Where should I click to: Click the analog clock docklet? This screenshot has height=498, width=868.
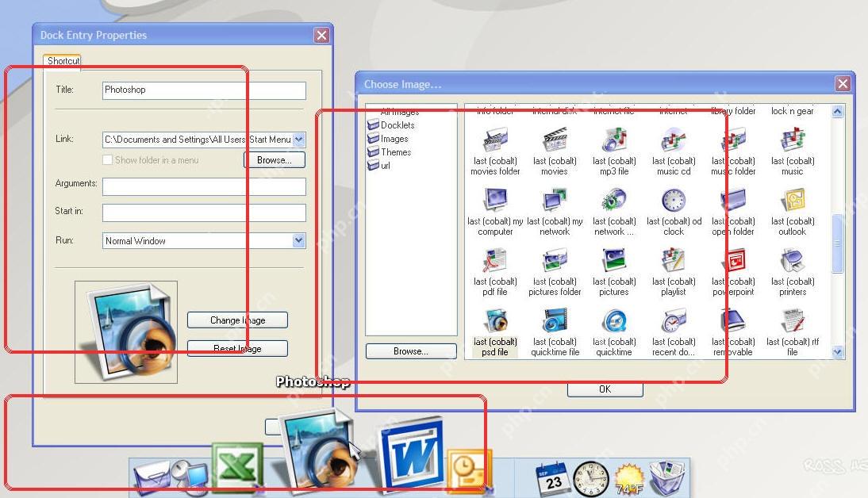[x=590, y=479]
